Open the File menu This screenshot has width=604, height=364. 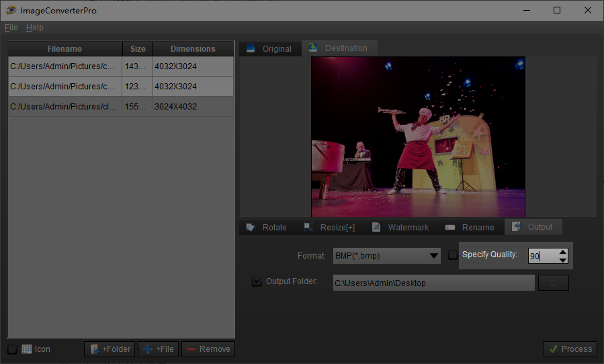11,28
